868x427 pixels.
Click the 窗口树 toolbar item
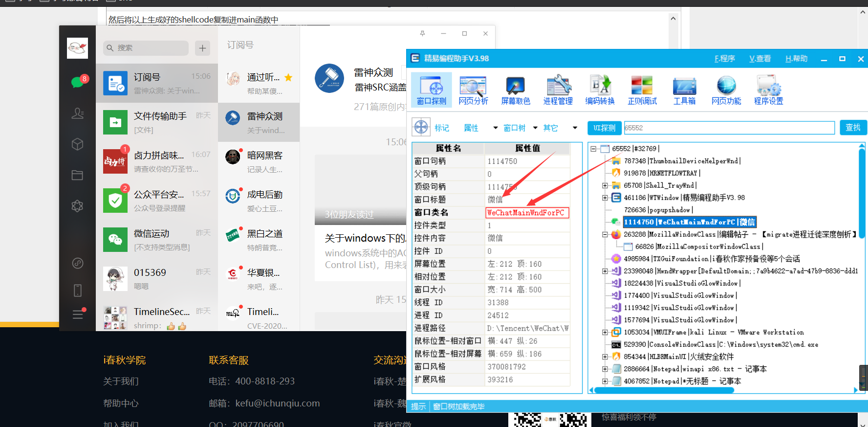point(515,128)
